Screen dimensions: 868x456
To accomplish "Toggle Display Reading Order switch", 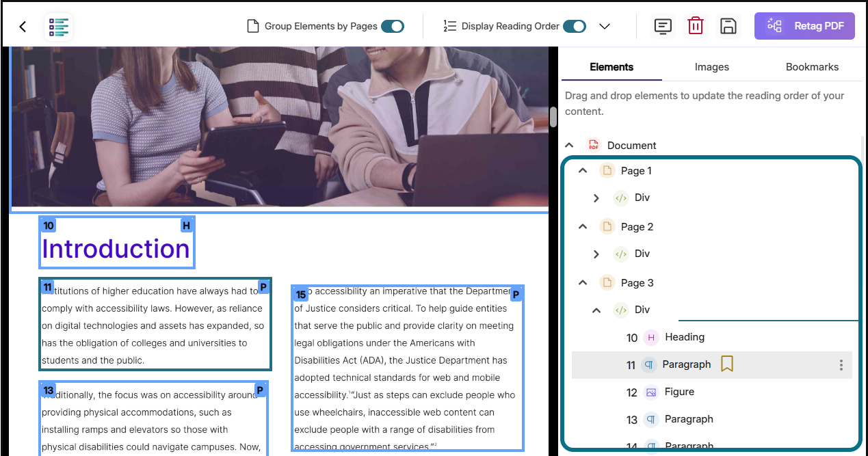I will click(575, 26).
